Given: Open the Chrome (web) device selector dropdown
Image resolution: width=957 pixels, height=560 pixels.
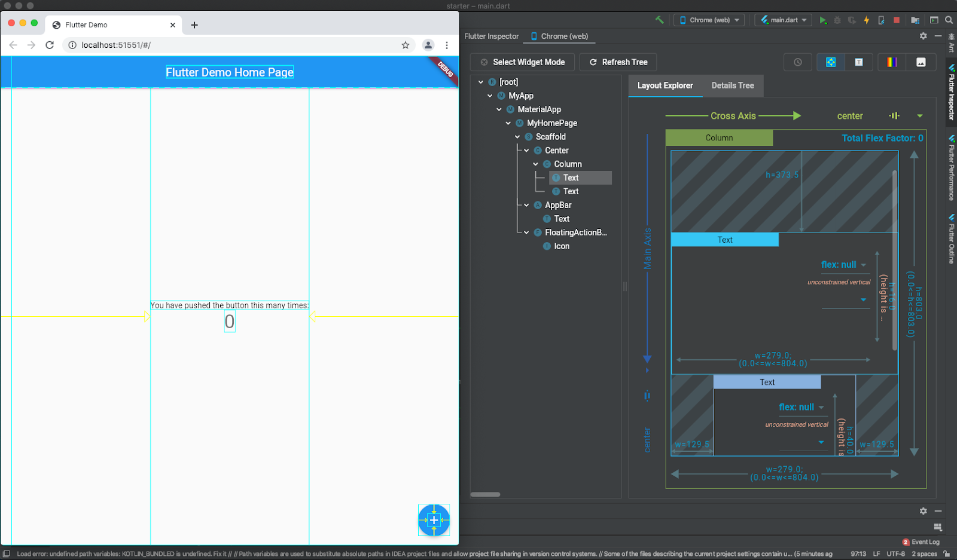Looking at the screenshot, I should tap(709, 19).
